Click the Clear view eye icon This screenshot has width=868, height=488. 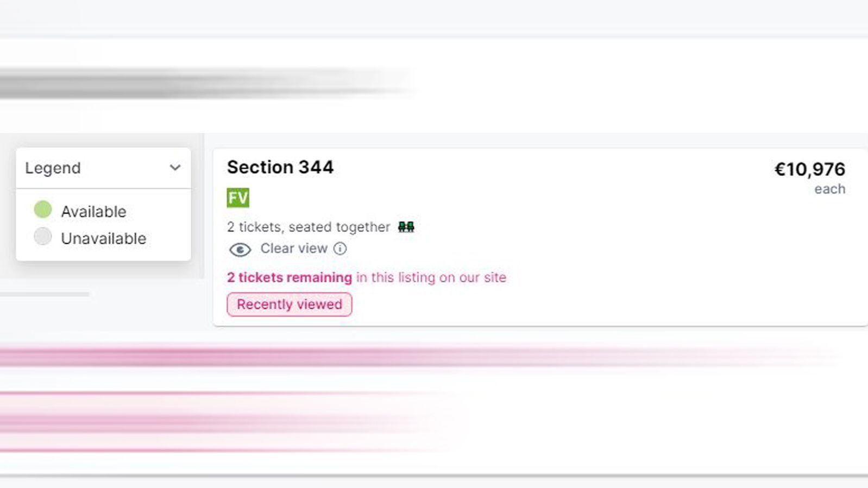(x=240, y=250)
